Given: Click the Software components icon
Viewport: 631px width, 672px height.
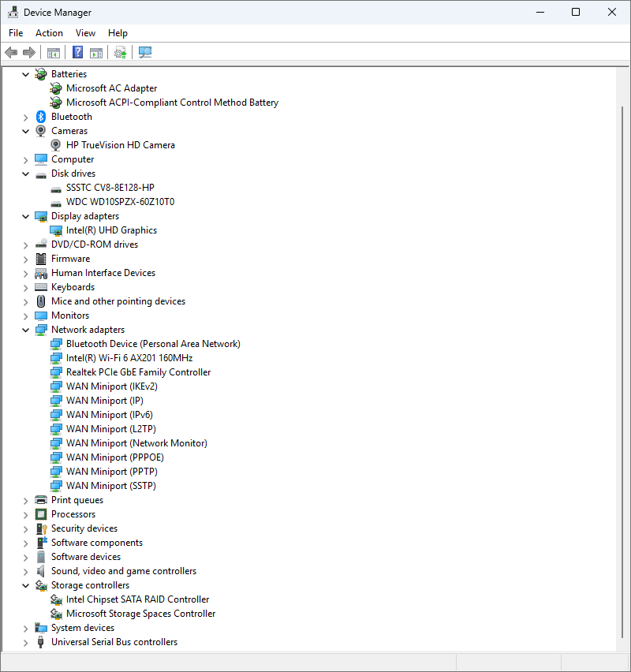Looking at the screenshot, I should [41, 543].
